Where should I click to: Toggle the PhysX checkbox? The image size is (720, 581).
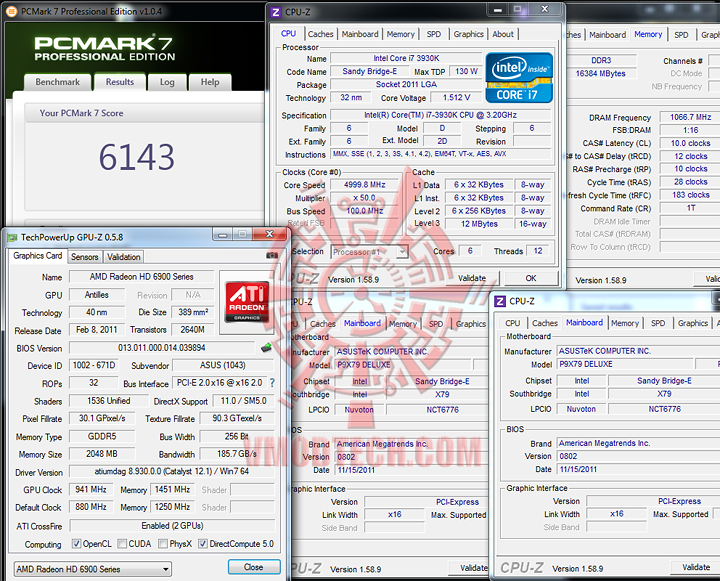coord(163,544)
